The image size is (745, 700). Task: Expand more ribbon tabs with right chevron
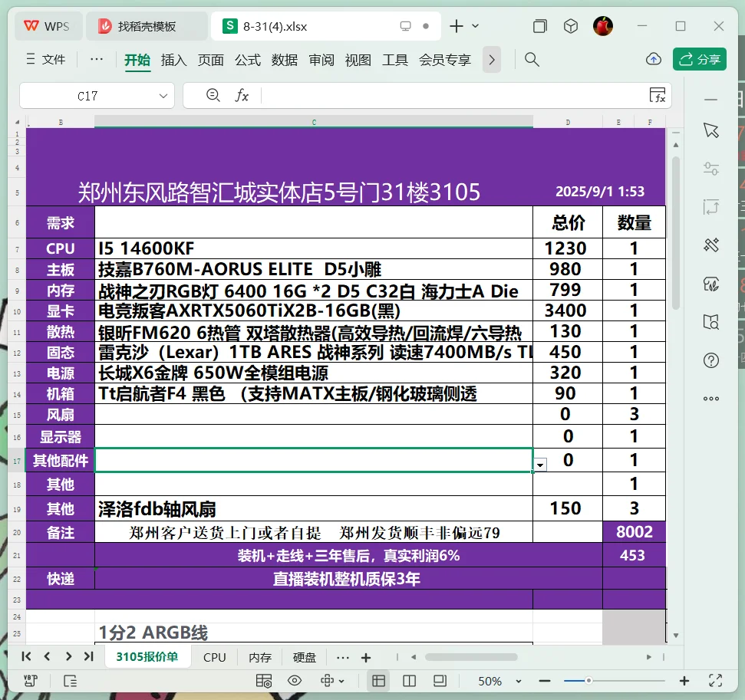pyautogui.click(x=492, y=60)
